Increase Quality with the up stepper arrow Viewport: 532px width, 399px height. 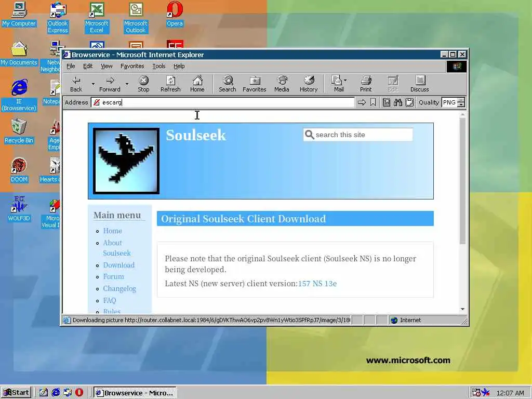coord(461,100)
